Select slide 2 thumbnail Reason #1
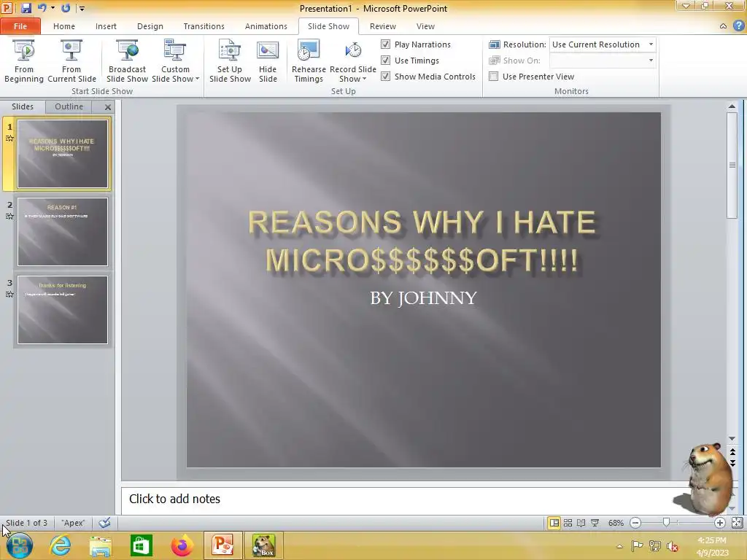Viewport: 747px width, 560px height. point(63,232)
